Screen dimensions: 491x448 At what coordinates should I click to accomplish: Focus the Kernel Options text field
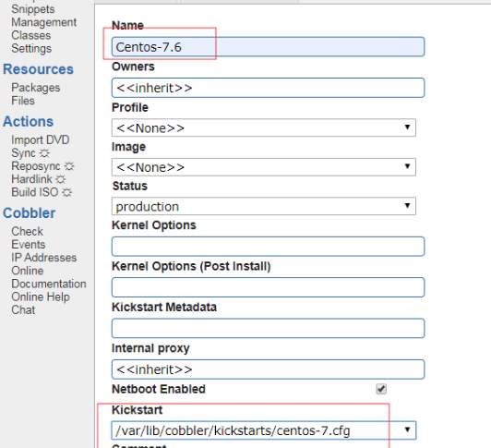click(268, 247)
